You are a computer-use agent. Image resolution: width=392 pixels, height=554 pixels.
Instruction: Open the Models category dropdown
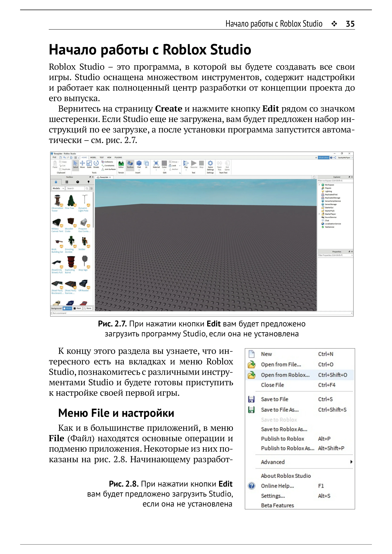pyautogui.click(x=58, y=188)
